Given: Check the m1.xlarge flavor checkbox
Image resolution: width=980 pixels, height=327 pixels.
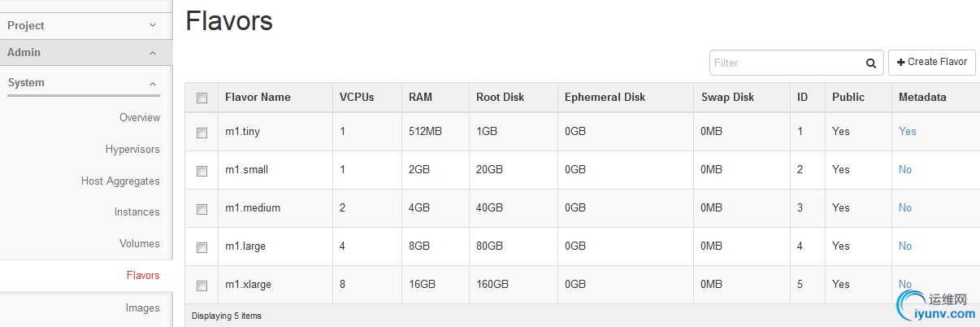Looking at the screenshot, I should (x=202, y=285).
